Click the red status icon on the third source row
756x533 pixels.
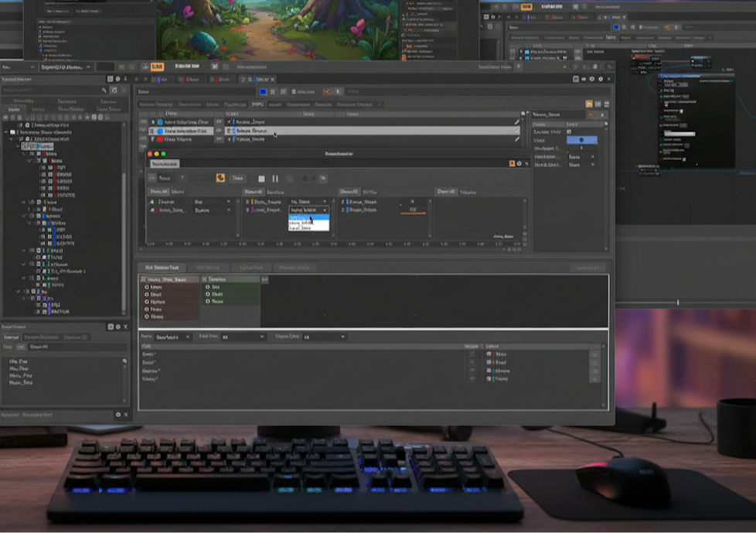[159, 138]
